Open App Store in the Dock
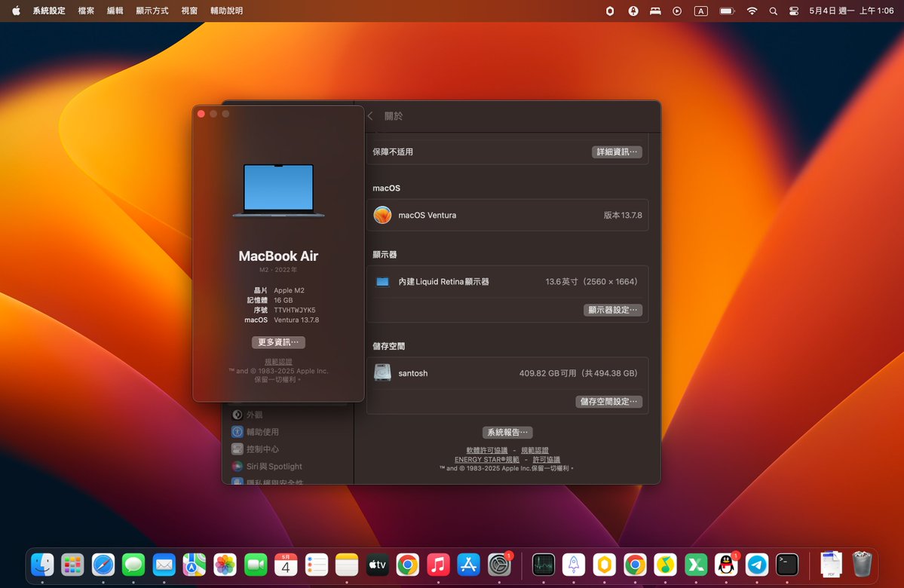This screenshot has height=588, width=904. pyautogui.click(x=468, y=565)
